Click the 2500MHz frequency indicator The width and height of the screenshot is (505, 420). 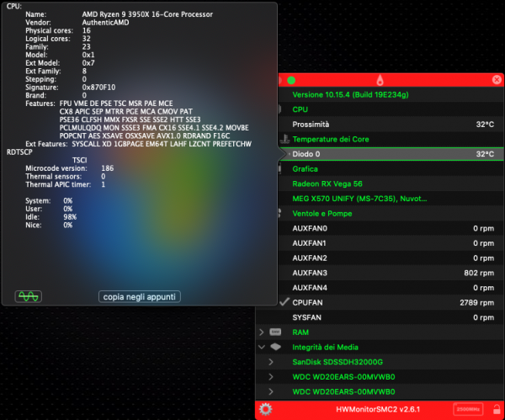[x=468, y=409]
